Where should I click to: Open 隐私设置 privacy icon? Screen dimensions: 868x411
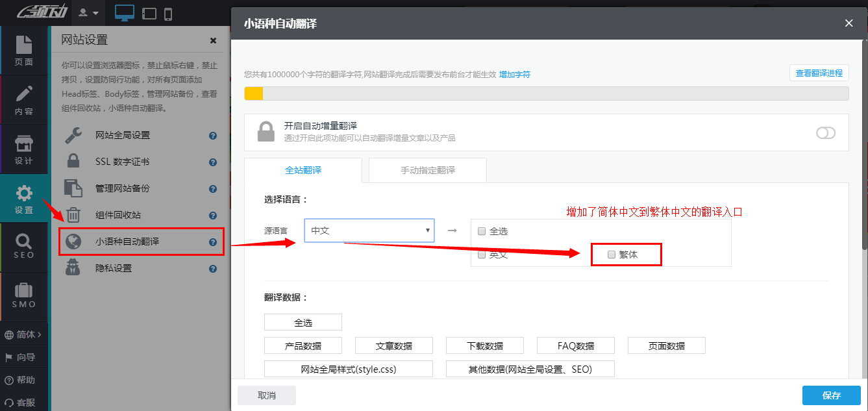[73, 268]
